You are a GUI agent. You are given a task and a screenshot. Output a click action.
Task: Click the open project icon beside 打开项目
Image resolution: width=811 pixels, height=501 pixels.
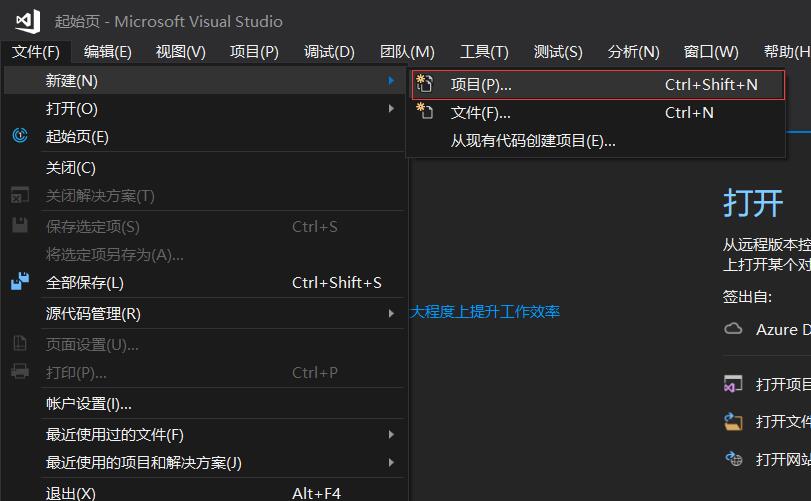tap(733, 384)
